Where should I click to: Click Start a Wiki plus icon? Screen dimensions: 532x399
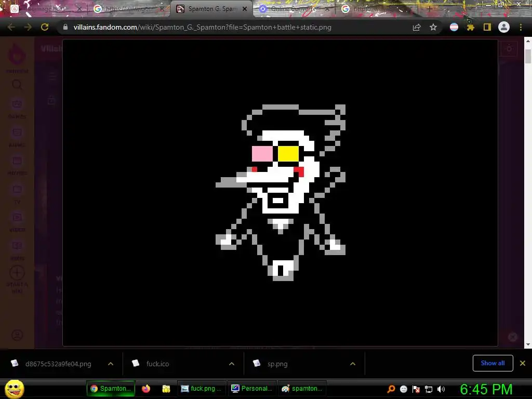(x=17, y=273)
